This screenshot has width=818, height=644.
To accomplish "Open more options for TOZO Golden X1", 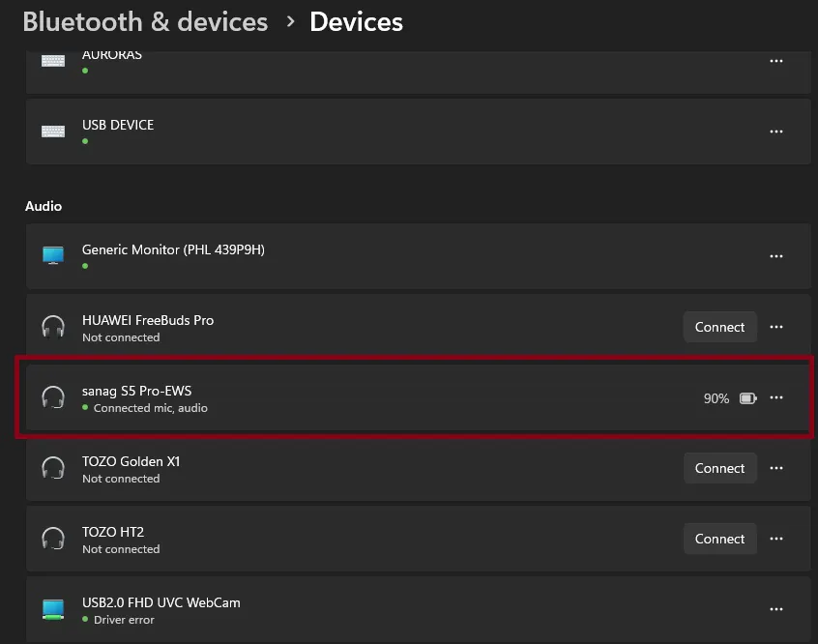I will coord(775,468).
